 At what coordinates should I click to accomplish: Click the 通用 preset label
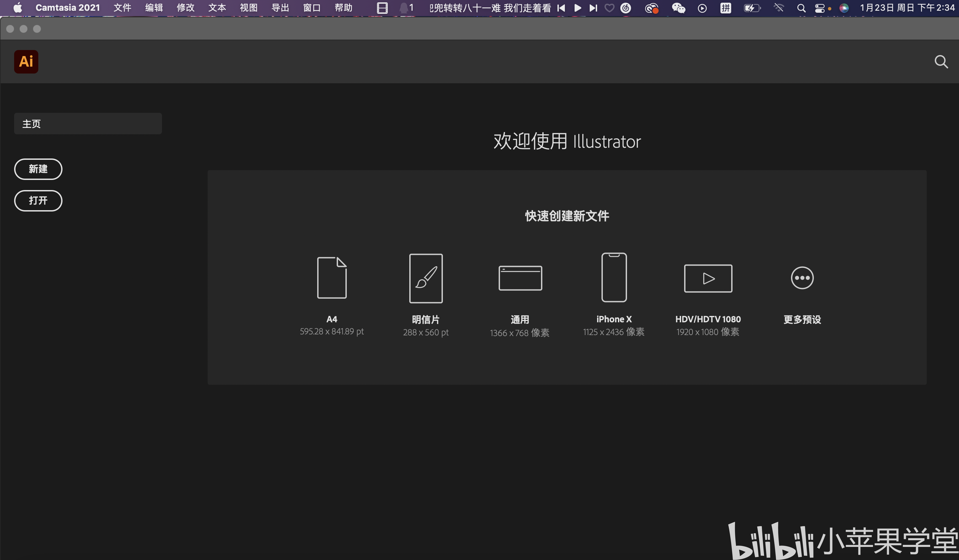click(520, 319)
